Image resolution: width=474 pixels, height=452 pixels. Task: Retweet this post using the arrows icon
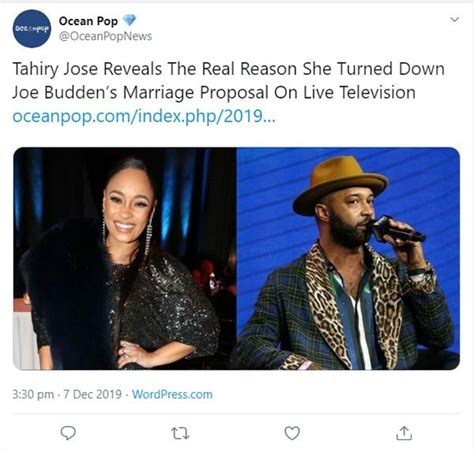point(180,433)
